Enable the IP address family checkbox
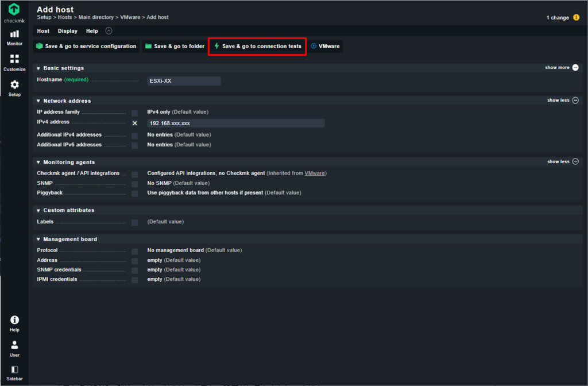The width and height of the screenshot is (588, 386). (134, 113)
